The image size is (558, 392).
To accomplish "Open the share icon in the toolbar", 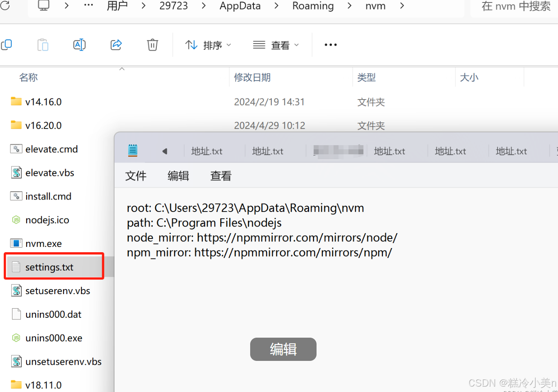I will coord(115,45).
